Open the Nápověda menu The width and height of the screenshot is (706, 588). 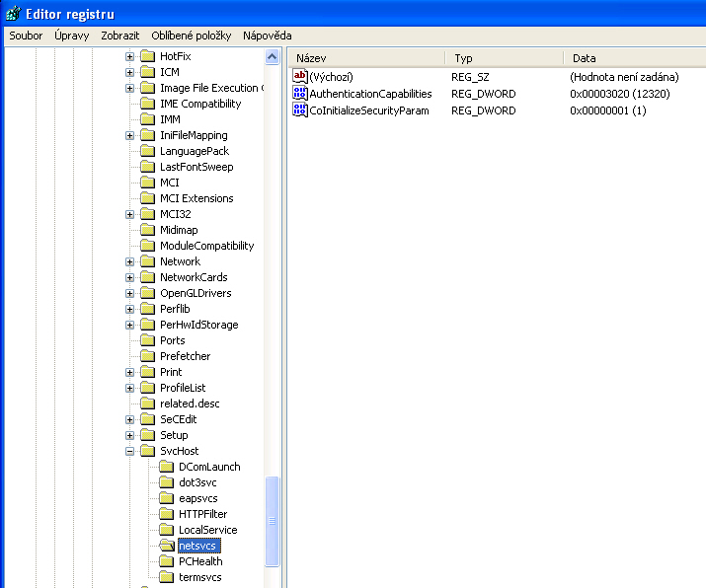tap(267, 36)
